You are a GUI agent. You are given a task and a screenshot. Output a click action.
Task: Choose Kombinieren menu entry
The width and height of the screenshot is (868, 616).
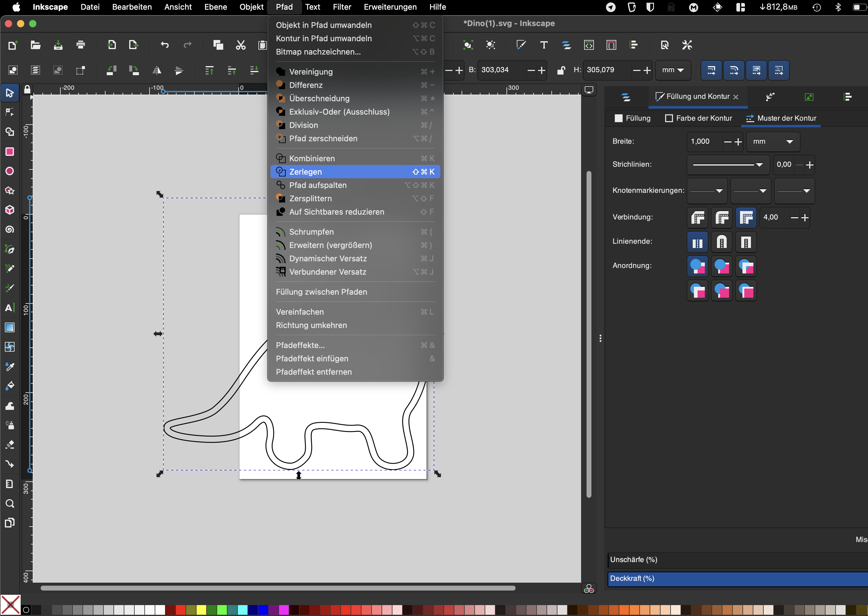(x=355, y=159)
